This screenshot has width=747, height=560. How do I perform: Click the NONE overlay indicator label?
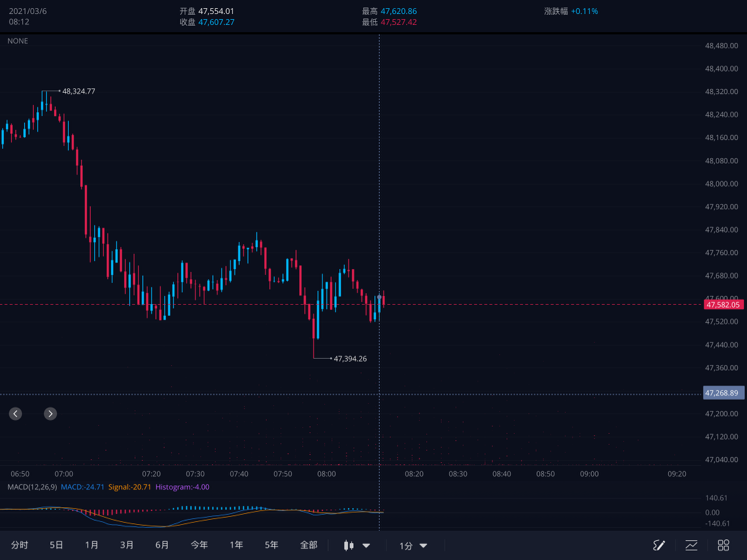(x=18, y=41)
